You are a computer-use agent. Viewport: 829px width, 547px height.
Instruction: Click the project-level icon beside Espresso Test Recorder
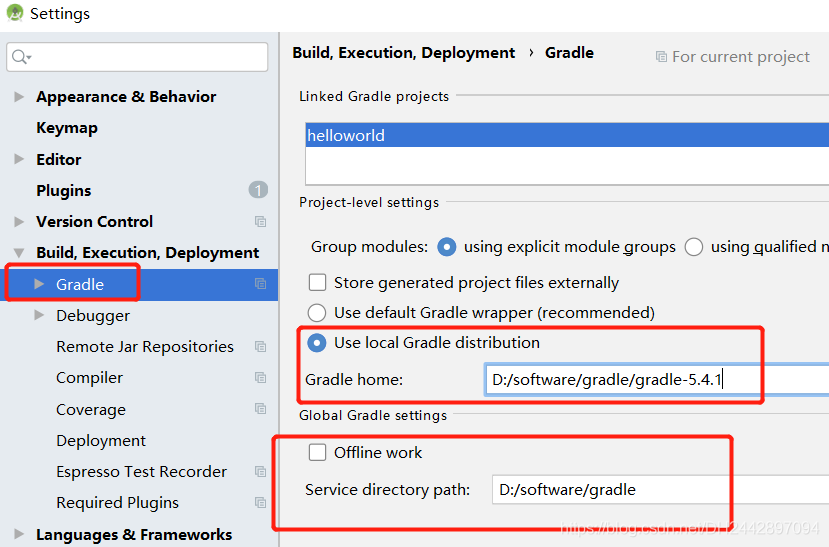pyautogui.click(x=260, y=472)
